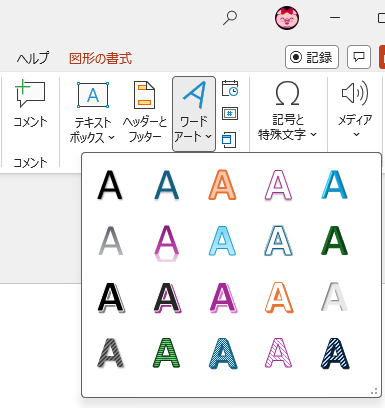Choose dark green beveled WordArt style

tap(334, 241)
